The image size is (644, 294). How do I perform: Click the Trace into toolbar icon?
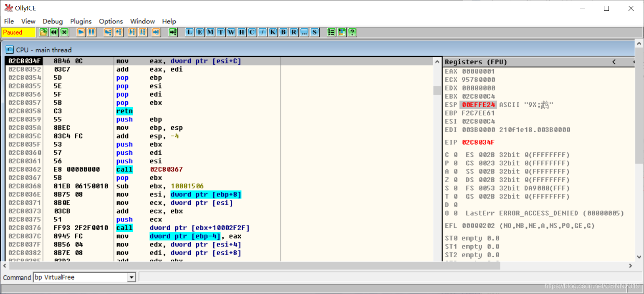tap(132, 32)
